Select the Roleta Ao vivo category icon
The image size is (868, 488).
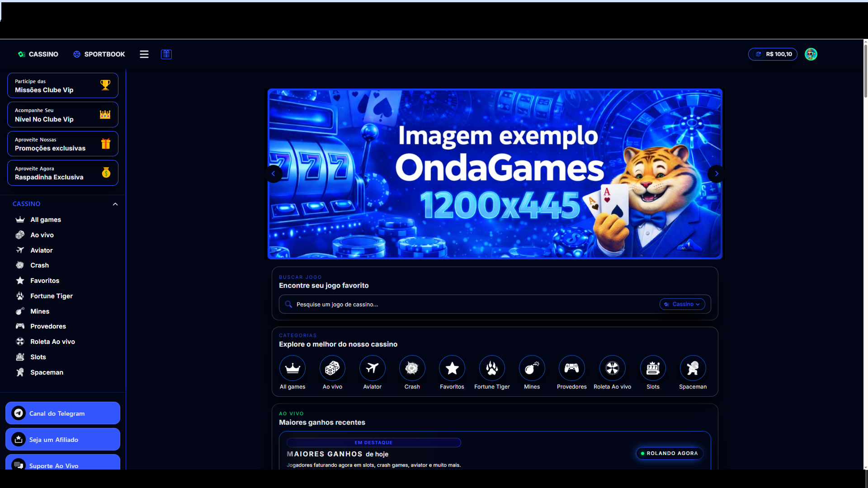point(612,368)
